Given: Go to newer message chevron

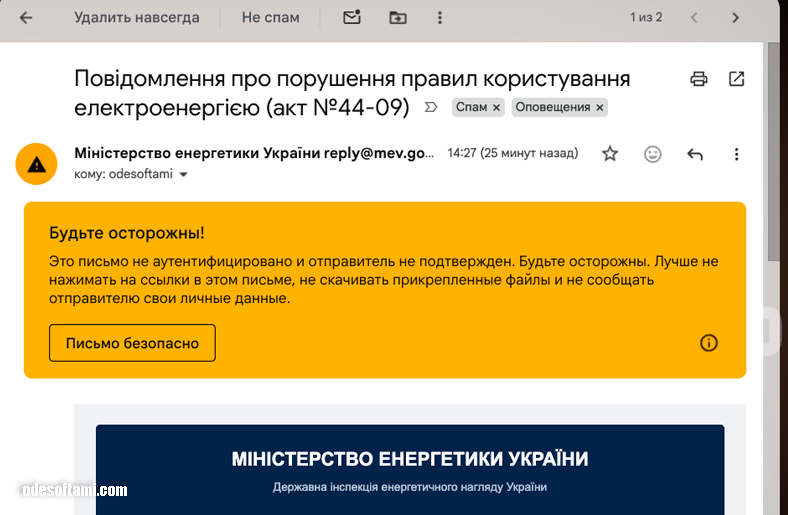Looking at the screenshot, I should [694, 18].
